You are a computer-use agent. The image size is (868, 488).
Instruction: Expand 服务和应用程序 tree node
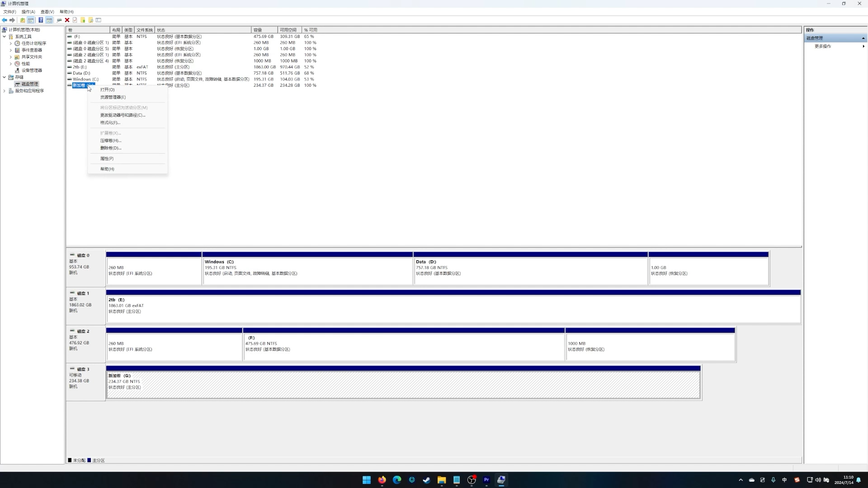[5, 91]
